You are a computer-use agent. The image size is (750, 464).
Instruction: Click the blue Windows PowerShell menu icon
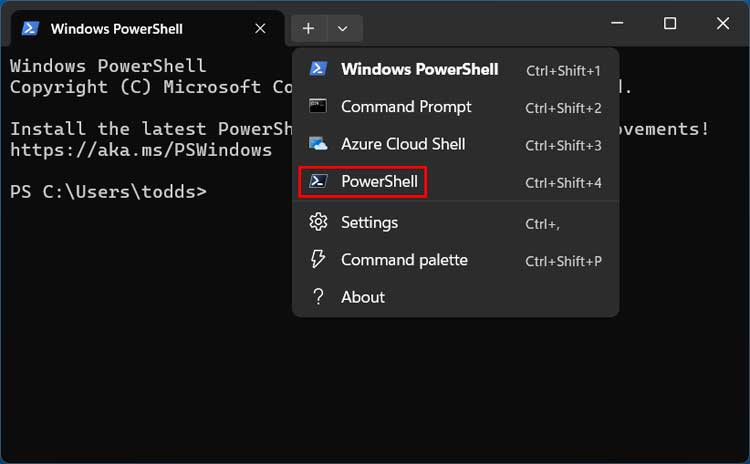click(x=318, y=69)
